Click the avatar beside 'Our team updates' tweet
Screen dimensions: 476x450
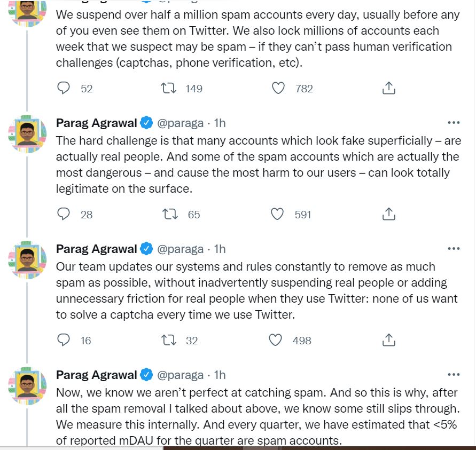[27, 259]
